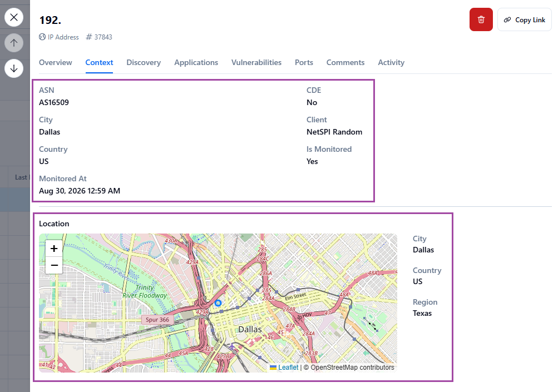Click the asset ID 37843
The image size is (558, 392).
coord(103,37)
